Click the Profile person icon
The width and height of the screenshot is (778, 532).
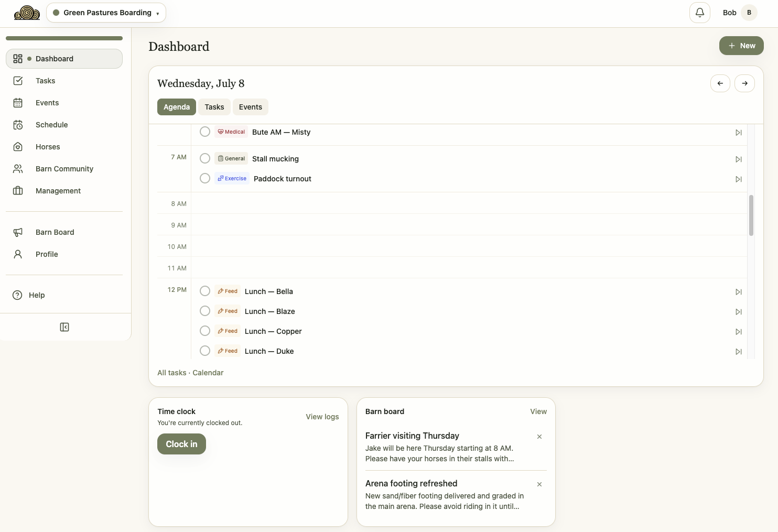18,254
